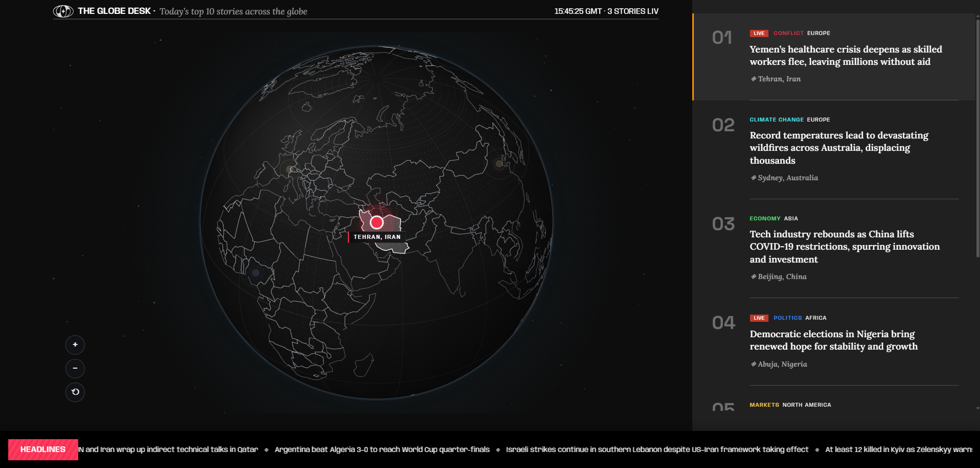Click the faint marker in West Africa
The width and height of the screenshot is (980, 468).
point(256,273)
